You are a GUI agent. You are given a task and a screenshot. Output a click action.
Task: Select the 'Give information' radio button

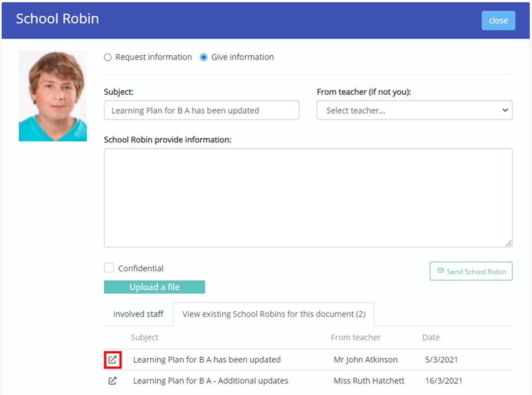[x=203, y=57]
